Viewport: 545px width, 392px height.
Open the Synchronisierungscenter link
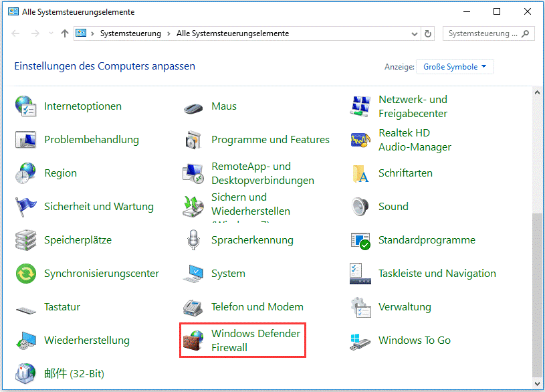[x=102, y=274]
